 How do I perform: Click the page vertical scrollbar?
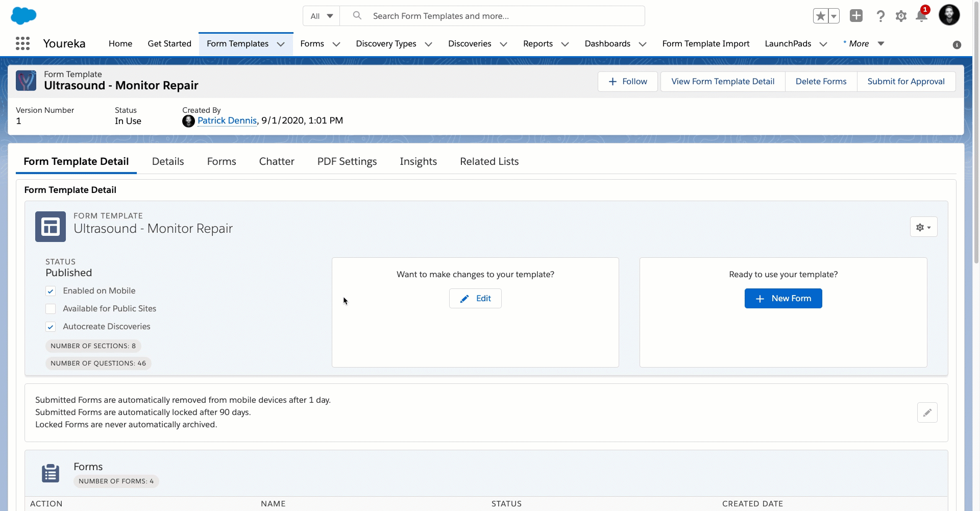click(976, 133)
